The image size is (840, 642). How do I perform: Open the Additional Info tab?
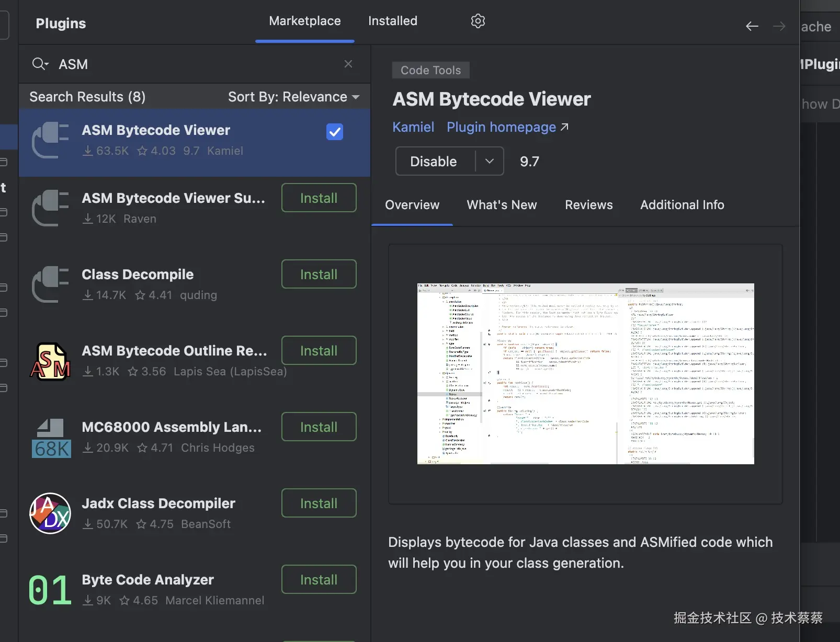[682, 205]
